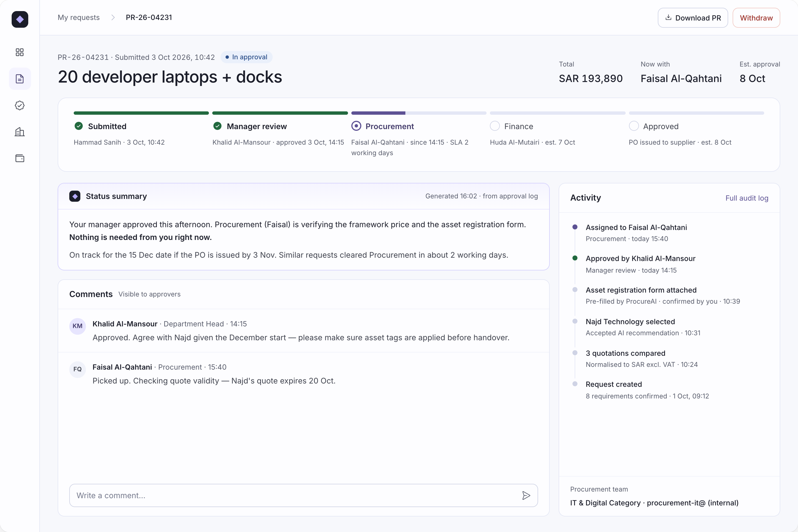Click Huda Al-Mutairi est. 7 Oct text

(532, 142)
